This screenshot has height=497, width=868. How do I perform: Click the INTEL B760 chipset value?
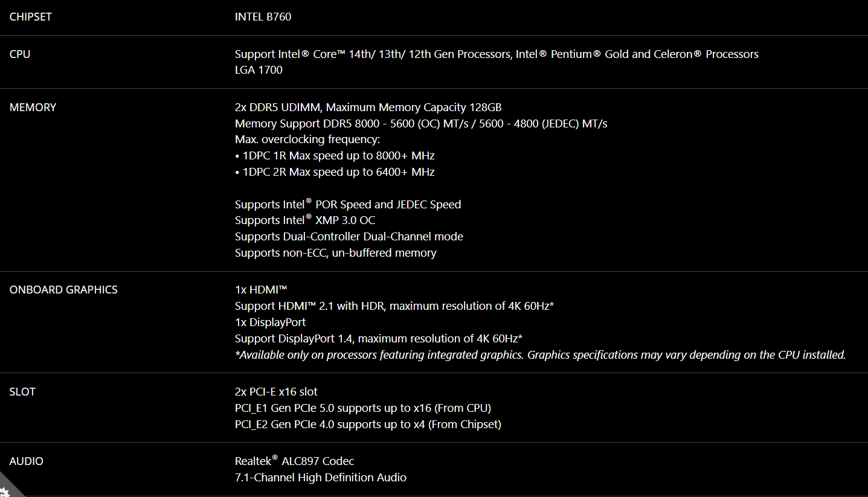coord(263,17)
